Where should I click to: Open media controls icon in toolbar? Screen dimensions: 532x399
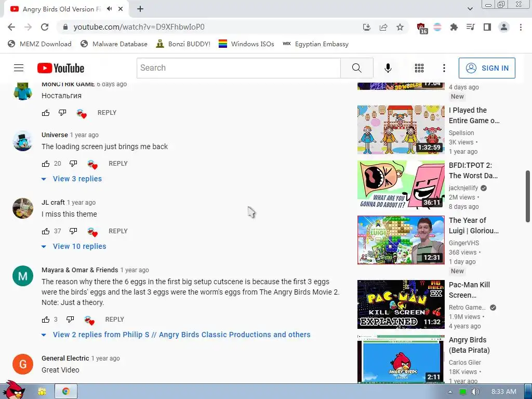pyautogui.click(x=470, y=27)
